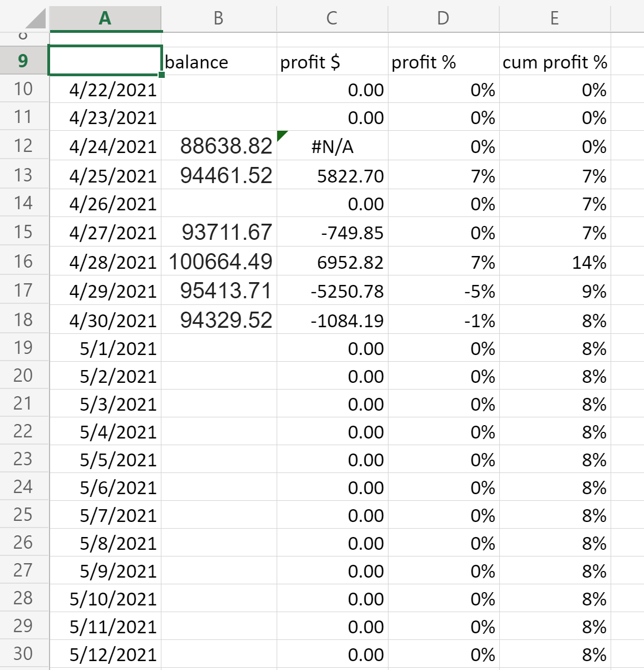Select the entire column D
The image size is (644, 670).
tap(443, 18)
